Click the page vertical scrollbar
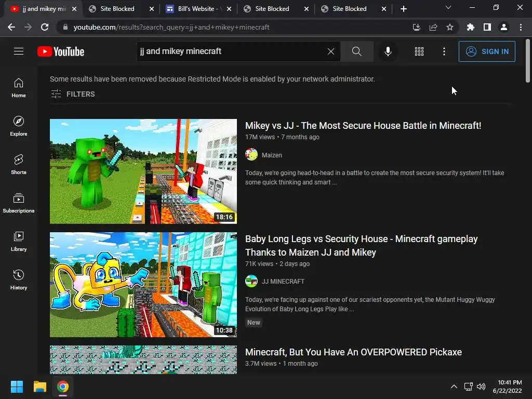 click(x=528, y=61)
